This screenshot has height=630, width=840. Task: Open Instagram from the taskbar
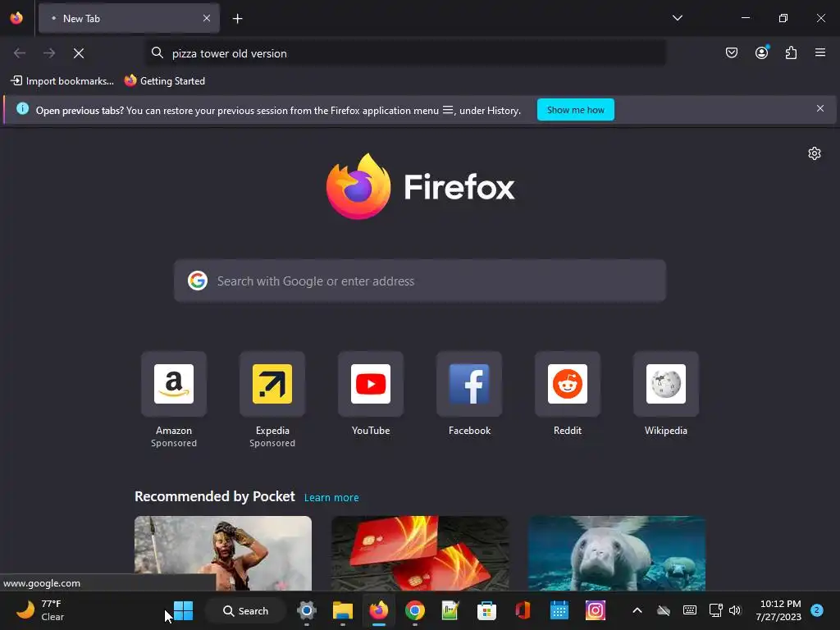point(595,610)
